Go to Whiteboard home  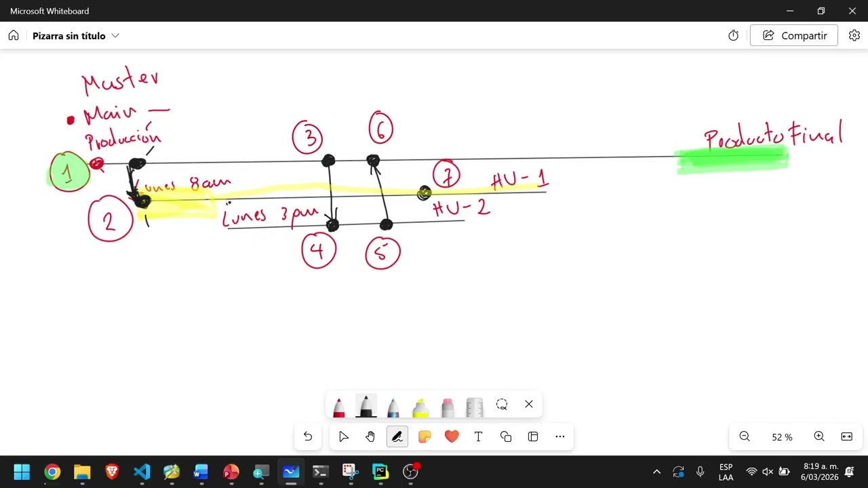click(14, 36)
